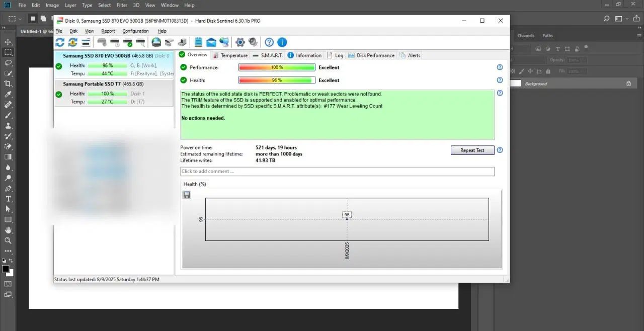Select Samsung SSD 870 EVO 500GB disk entry

(x=114, y=65)
